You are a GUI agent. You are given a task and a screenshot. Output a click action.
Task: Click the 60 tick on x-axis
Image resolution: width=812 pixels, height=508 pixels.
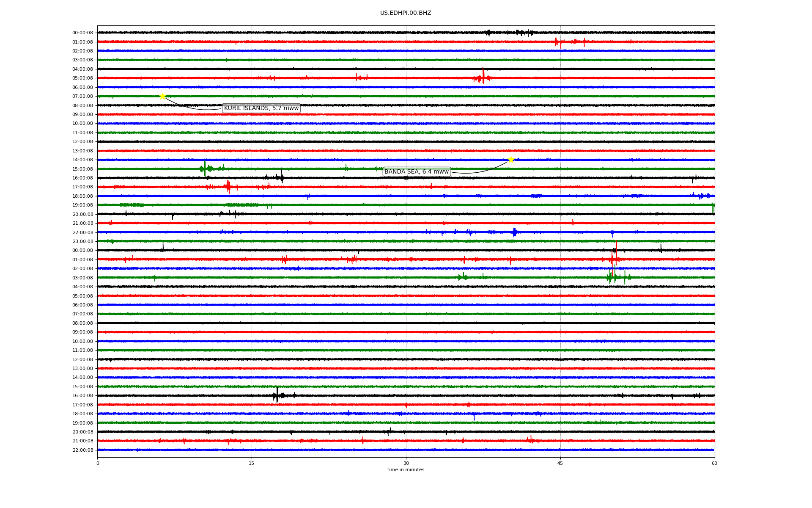click(x=714, y=463)
